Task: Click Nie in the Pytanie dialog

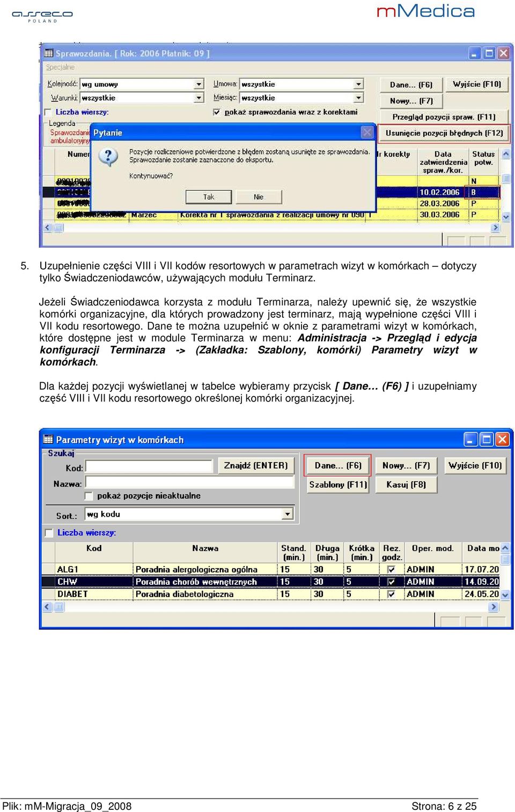Action: click(x=259, y=197)
